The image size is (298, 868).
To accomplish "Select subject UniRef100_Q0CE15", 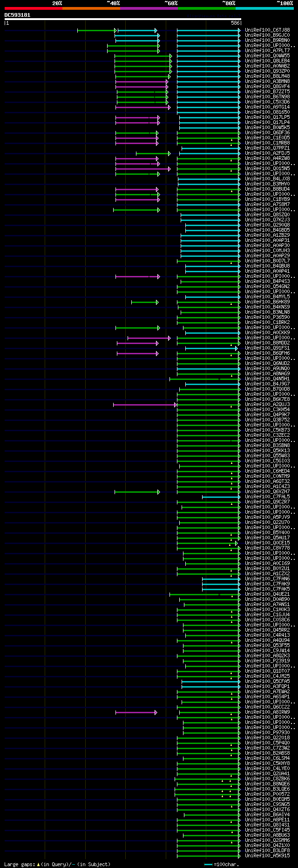I will [x=267, y=543].
